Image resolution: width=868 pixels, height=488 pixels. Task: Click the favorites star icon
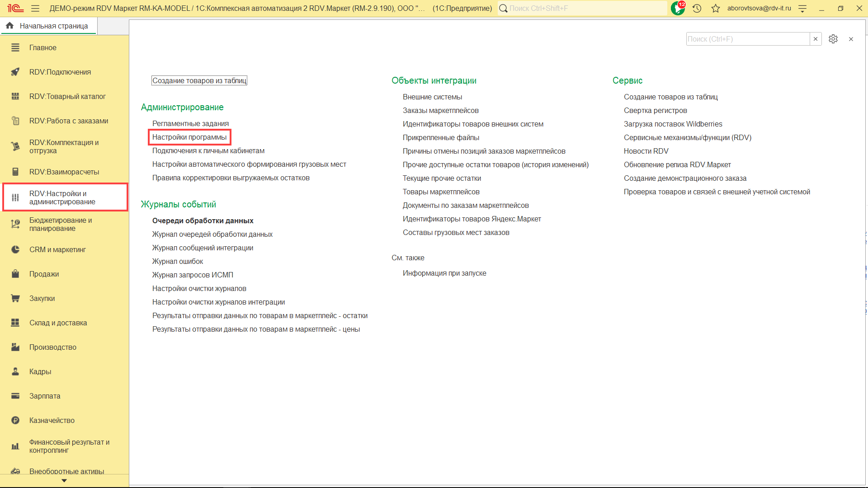coord(715,8)
